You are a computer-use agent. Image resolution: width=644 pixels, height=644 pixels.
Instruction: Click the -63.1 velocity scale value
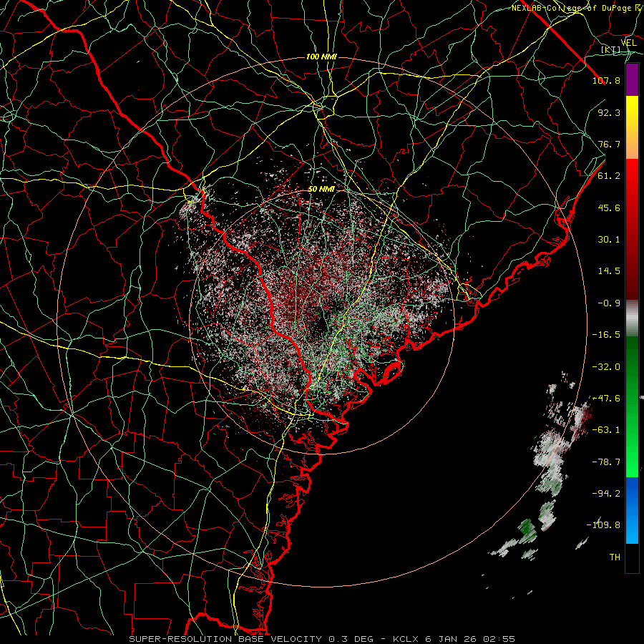tap(606, 430)
